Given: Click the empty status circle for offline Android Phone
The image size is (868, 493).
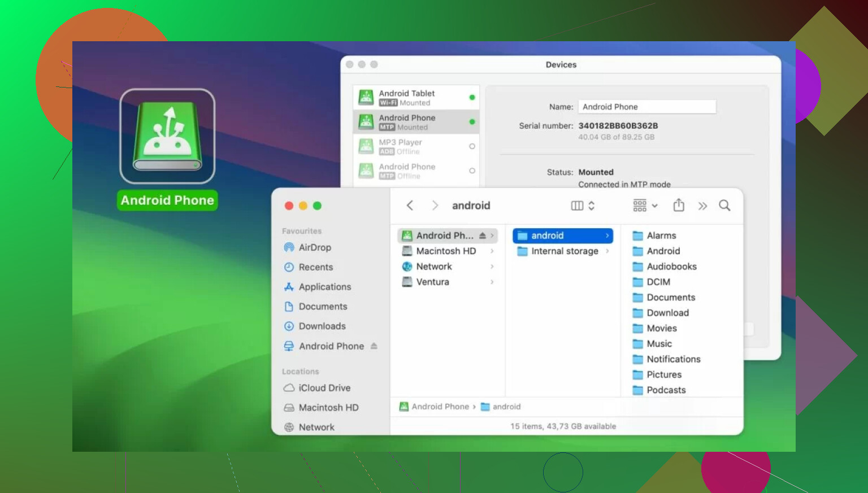Looking at the screenshot, I should 472,171.
